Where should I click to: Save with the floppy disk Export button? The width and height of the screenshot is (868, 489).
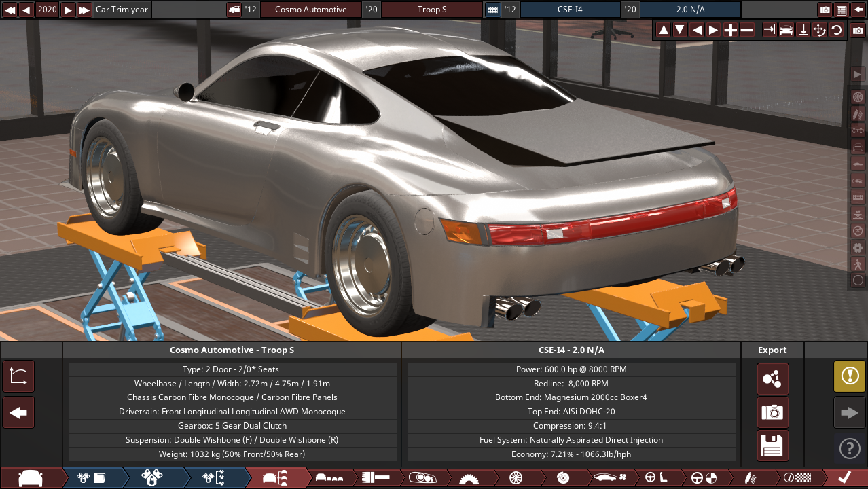click(773, 446)
